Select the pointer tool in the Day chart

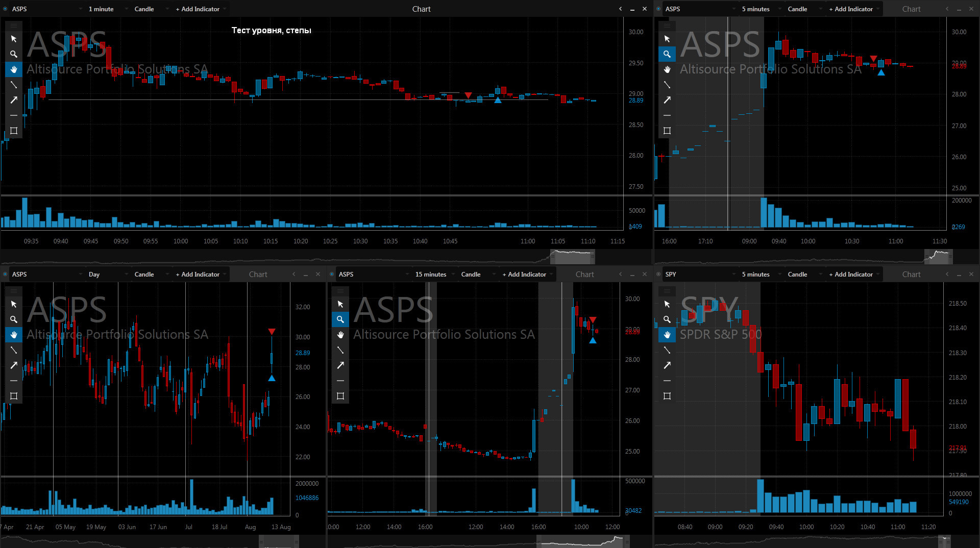(x=14, y=304)
